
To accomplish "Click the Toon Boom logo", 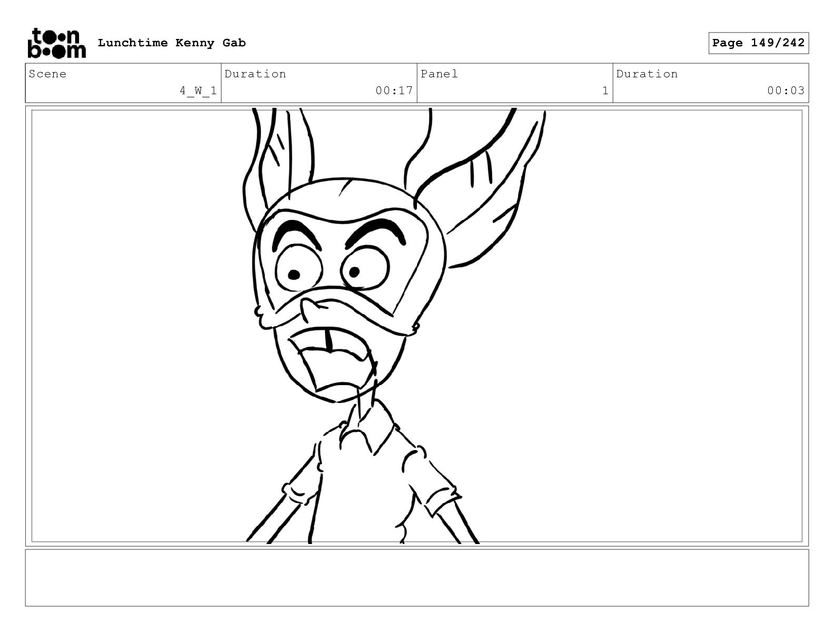I will [x=56, y=43].
